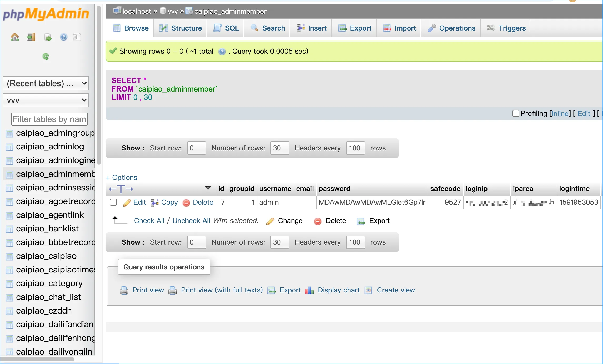Open the Recent tables dropdown
Viewport: 603px width, 364px height.
[x=46, y=83]
